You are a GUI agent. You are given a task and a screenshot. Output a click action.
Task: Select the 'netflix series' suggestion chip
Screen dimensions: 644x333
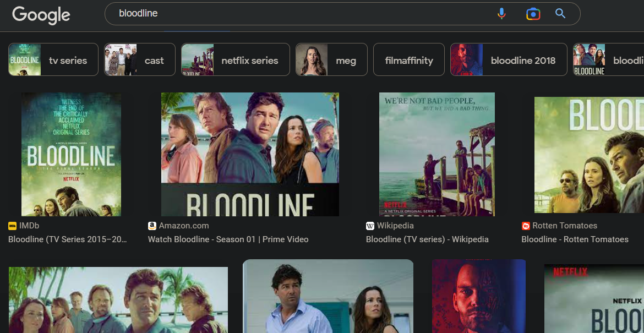pyautogui.click(x=236, y=59)
